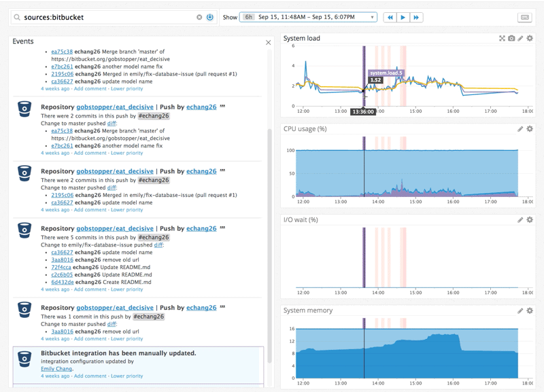Image resolution: width=544 pixels, height=392 pixels.
Task: Click the Events list vertical scrollbar
Action: coord(269,245)
